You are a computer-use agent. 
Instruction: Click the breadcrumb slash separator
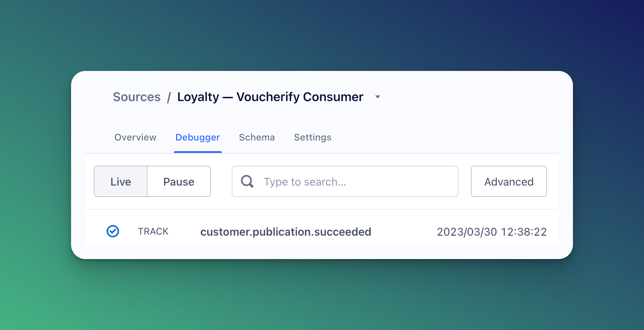pos(169,97)
